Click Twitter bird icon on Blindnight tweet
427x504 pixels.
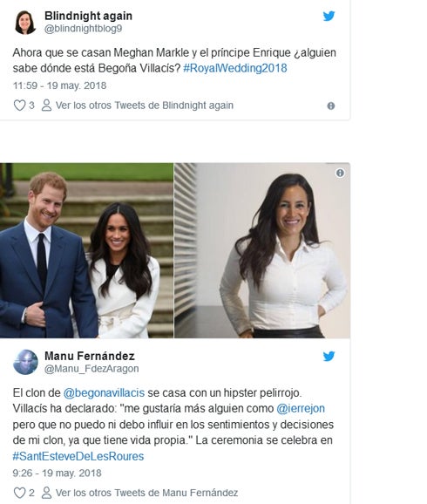tap(329, 16)
